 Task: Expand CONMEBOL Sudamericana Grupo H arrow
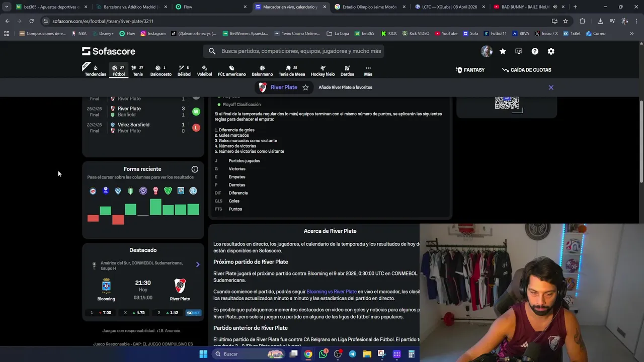click(x=198, y=264)
